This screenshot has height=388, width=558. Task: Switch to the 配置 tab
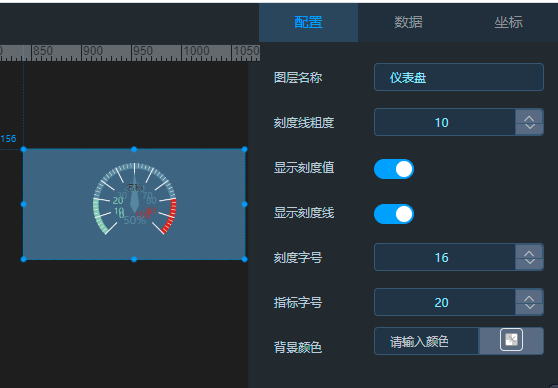308,22
